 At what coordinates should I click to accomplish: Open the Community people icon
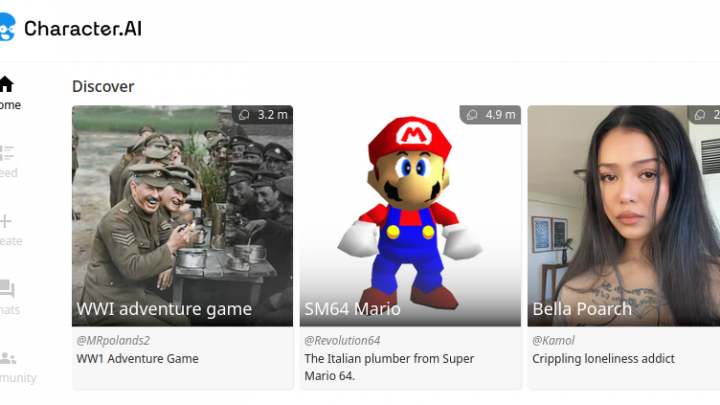pos(8,358)
